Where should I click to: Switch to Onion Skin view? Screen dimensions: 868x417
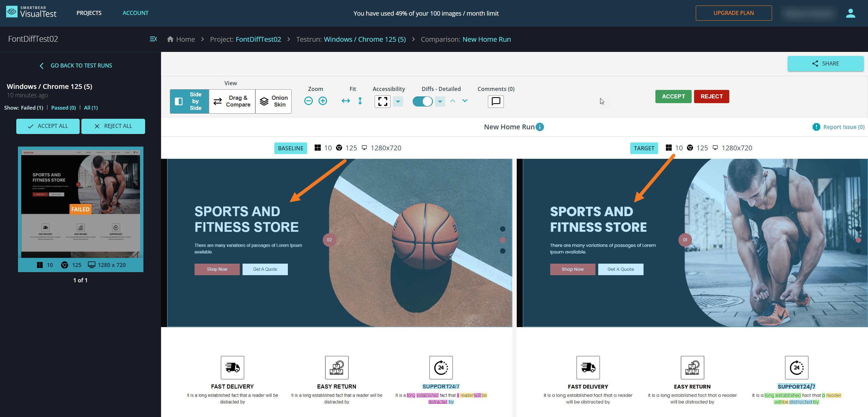click(273, 101)
